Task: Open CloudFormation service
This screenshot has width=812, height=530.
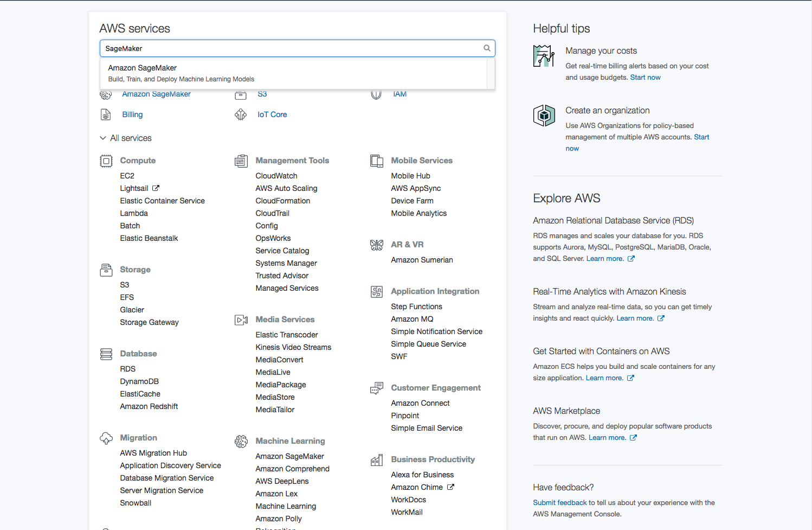Action: [282, 201]
